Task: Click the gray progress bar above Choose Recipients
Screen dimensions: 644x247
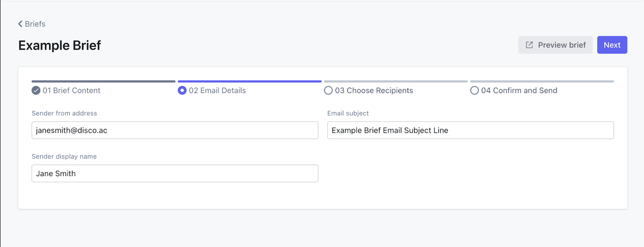Action: [396, 81]
